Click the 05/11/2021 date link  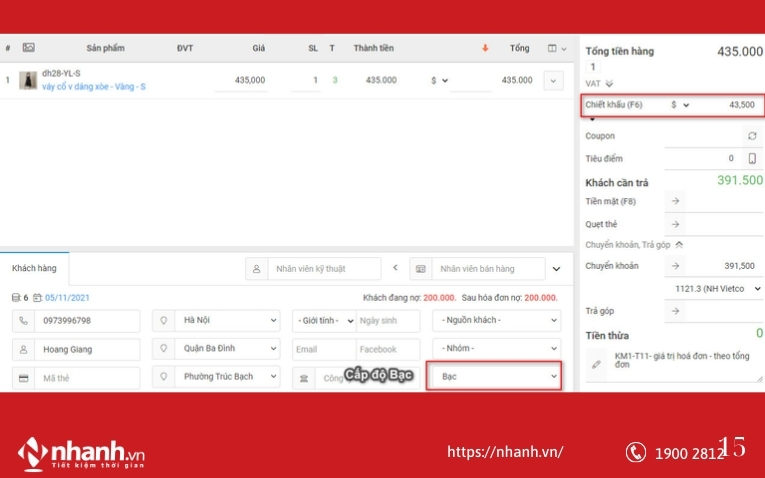[68, 298]
